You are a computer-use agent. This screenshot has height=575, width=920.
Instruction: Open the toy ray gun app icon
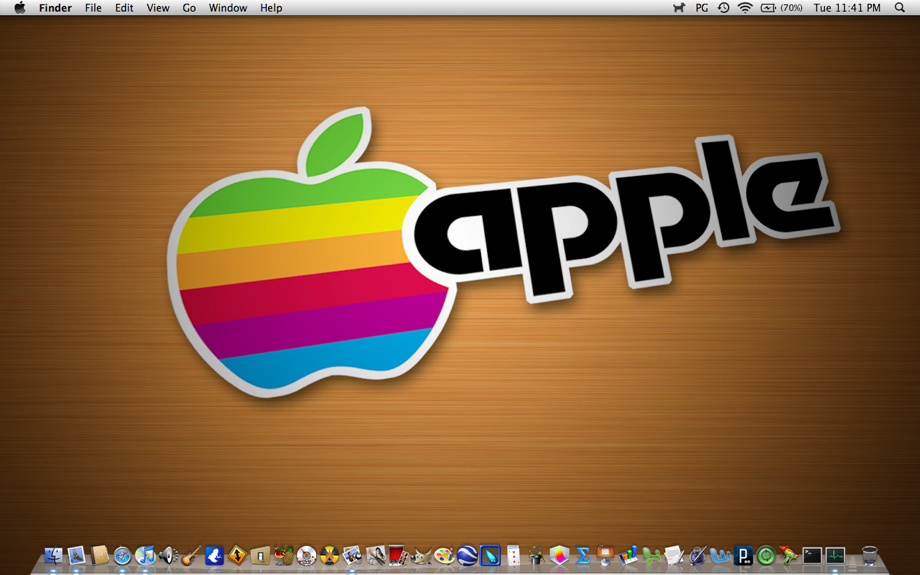pos(789,555)
